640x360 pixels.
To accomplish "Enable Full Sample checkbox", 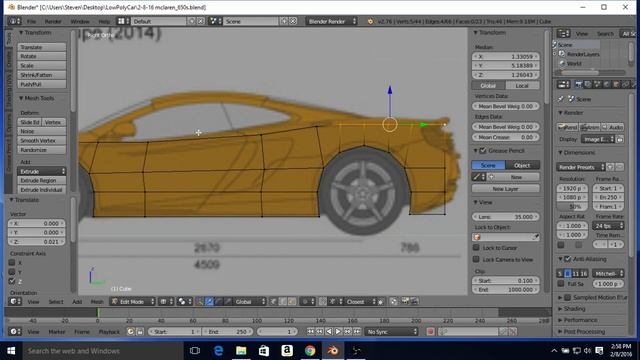I will (561, 283).
